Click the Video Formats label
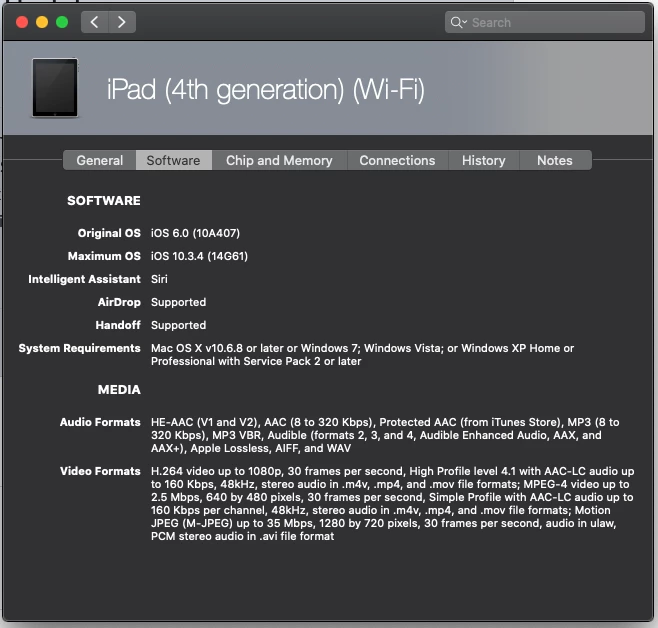 click(x=100, y=472)
